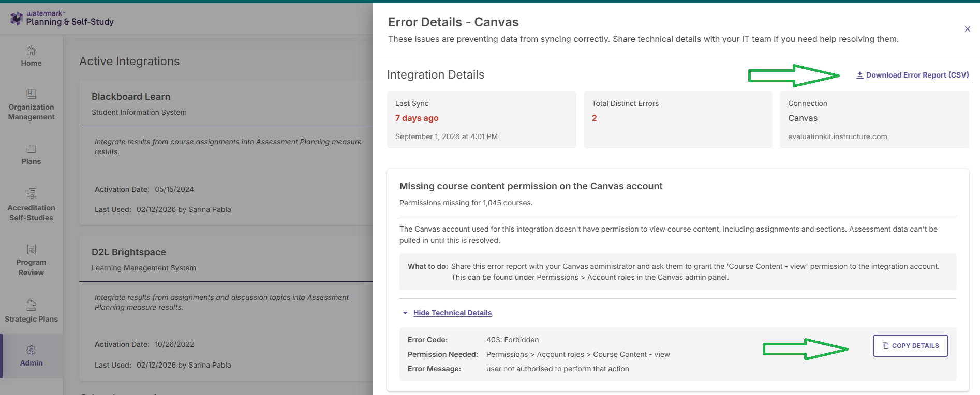This screenshot has width=980, height=395.
Task: Go to Home menu label
Action: point(32,63)
